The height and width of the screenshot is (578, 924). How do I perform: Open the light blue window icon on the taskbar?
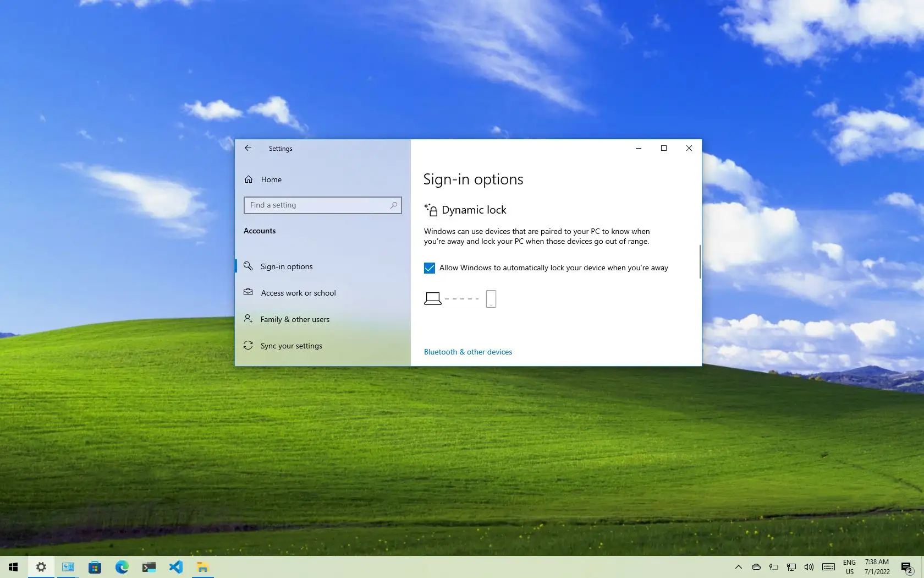[x=68, y=567]
